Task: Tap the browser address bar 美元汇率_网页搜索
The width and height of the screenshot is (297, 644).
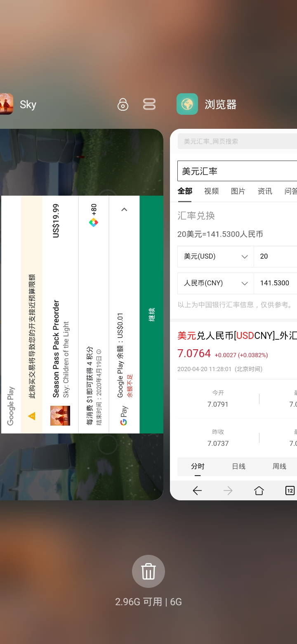Action: pyautogui.click(x=237, y=141)
